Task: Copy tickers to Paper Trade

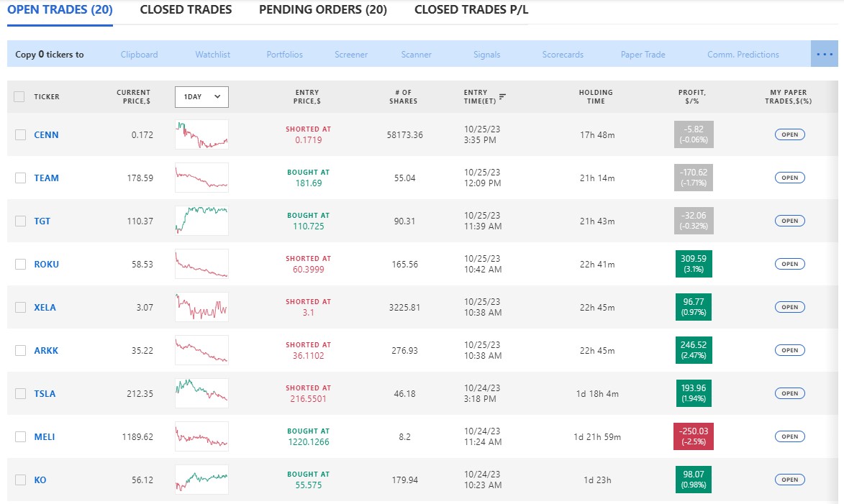Action: [643, 55]
